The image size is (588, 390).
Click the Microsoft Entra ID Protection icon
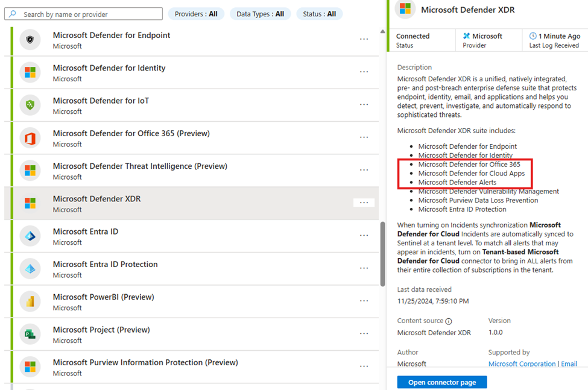click(30, 269)
